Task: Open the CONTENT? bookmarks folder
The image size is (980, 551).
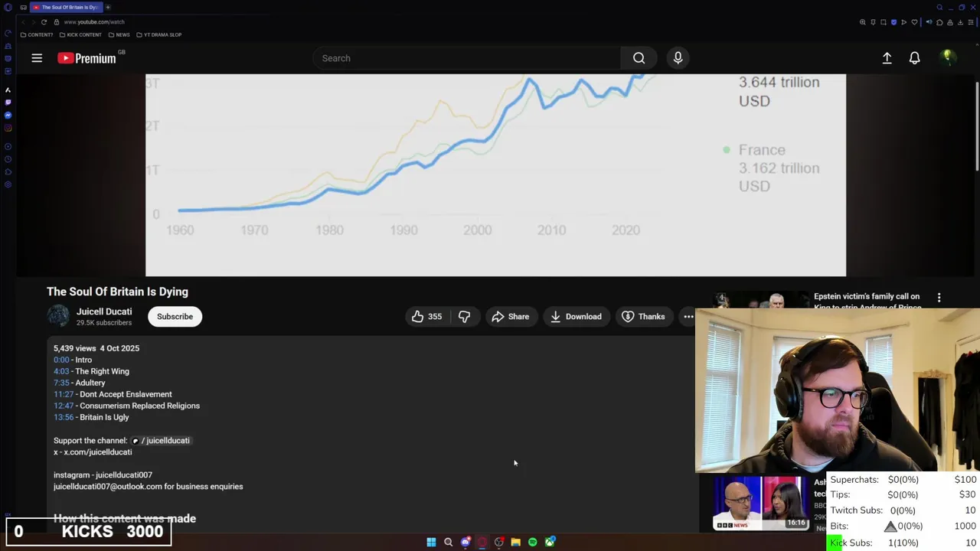Action: pyautogui.click(x=37, y=34)
